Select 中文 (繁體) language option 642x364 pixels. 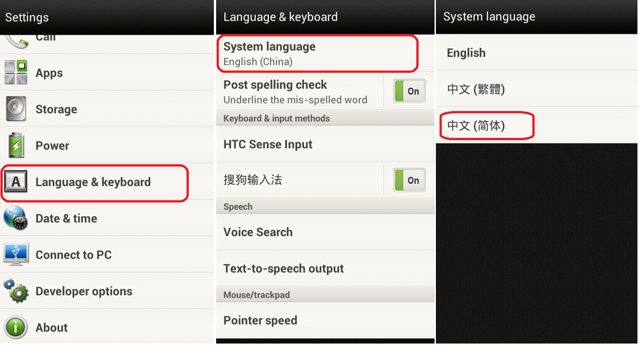pos(536,89)
